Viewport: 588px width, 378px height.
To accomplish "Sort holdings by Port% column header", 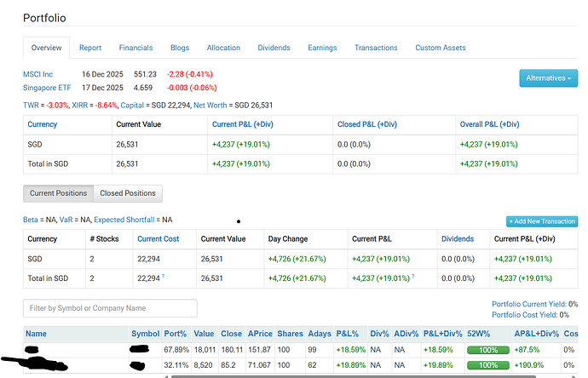I will [x=175, y=333].
